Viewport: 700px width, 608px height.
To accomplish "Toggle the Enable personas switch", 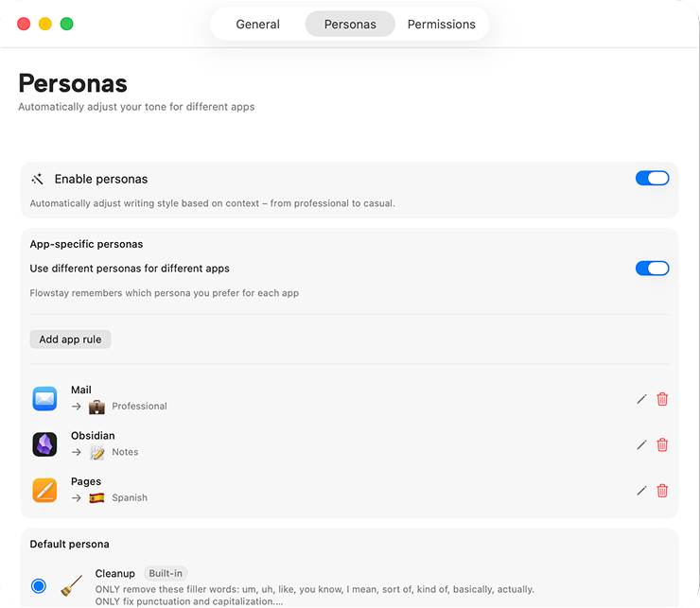I will click(653, 178).
